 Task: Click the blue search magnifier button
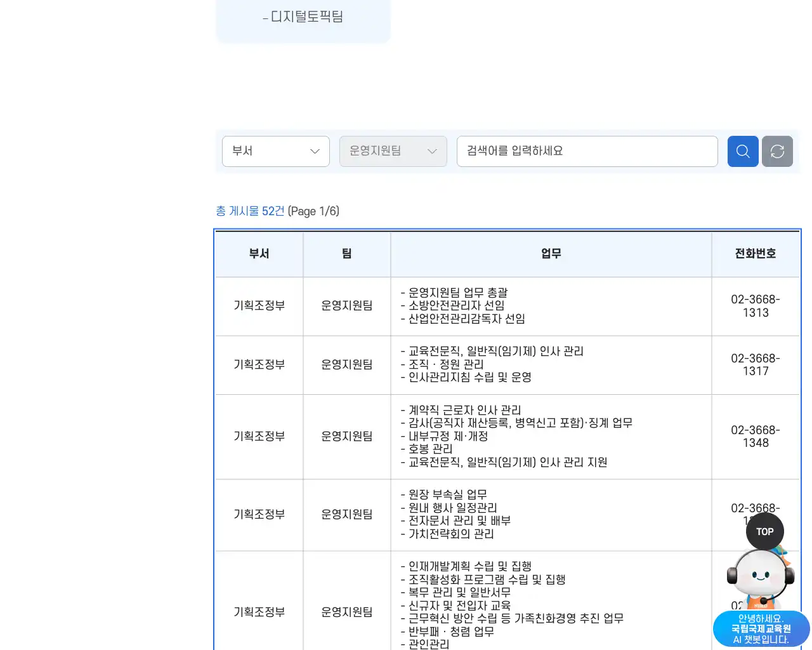[743, 152]
